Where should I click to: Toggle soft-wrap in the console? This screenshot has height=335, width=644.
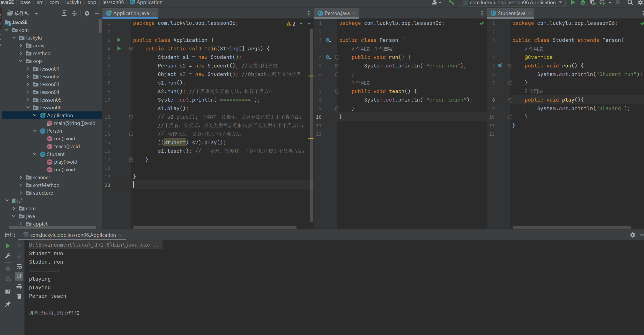point(19,266)
